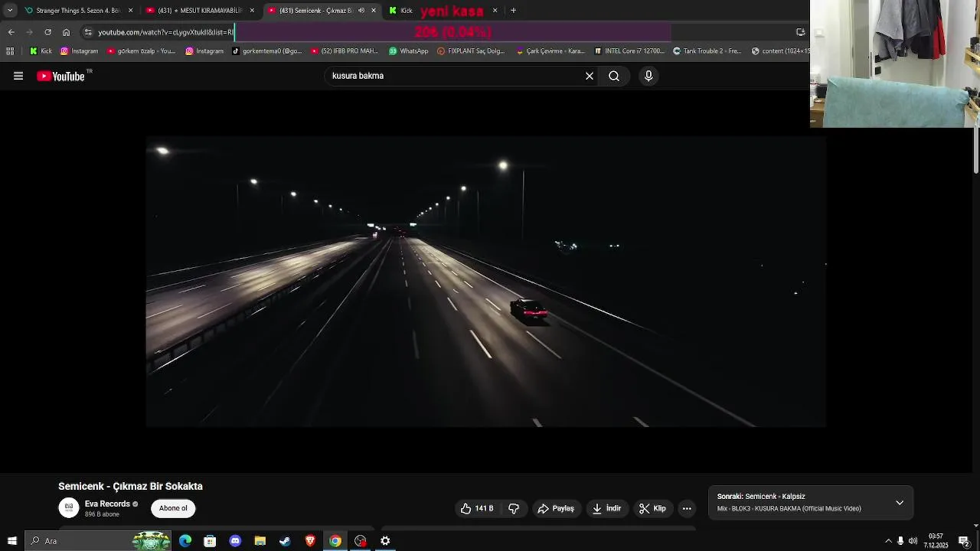Open the Çark Çevirme bookmark
Viewport: 980px width, 551px height.
[550, 51]
